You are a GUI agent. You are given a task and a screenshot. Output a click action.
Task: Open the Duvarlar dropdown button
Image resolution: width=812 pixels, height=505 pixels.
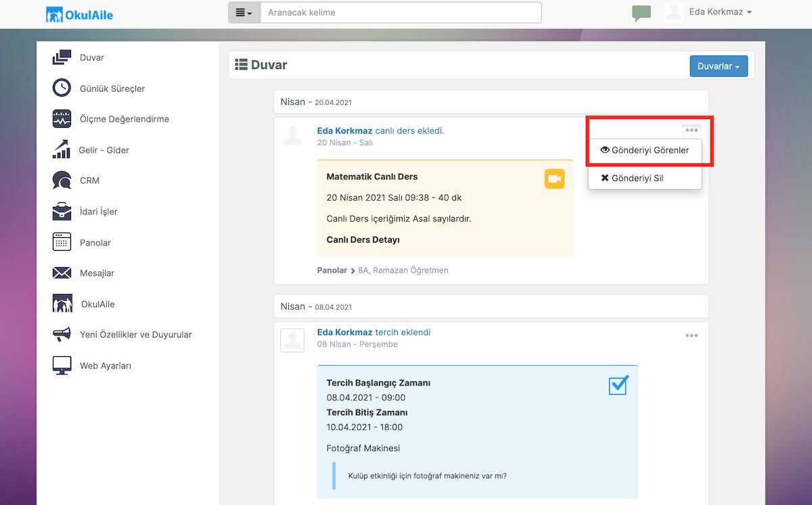pos(719,66)
